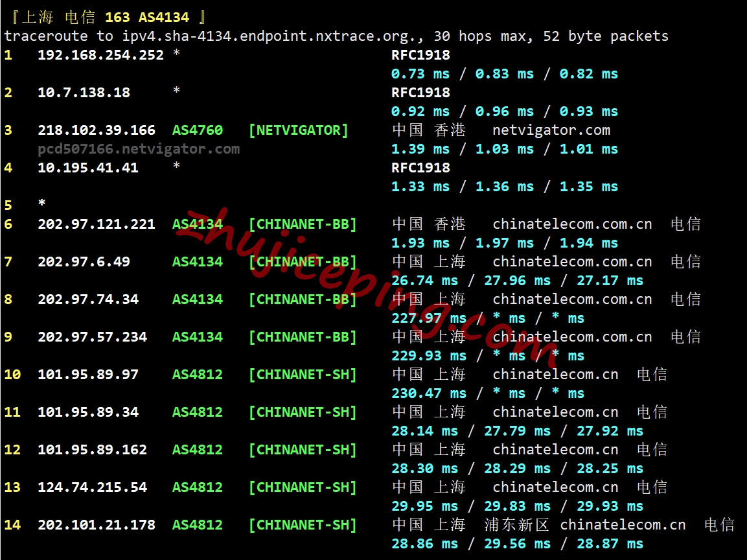
Task: Click hop 1 IP 192.168.254.252
Action: click(100, 55)
